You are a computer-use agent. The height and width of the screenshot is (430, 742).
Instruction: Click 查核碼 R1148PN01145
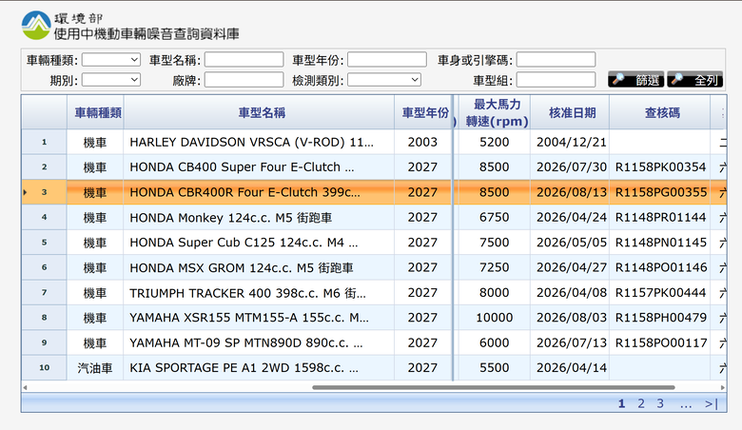click(x=660, y=242)
